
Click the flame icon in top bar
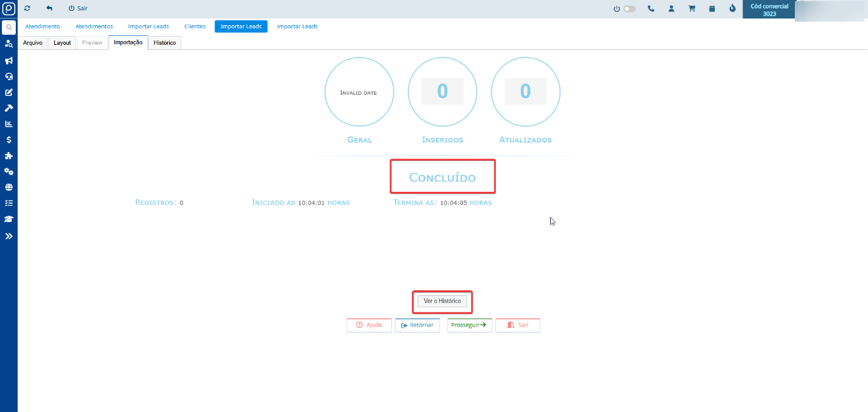coord(732,9)
